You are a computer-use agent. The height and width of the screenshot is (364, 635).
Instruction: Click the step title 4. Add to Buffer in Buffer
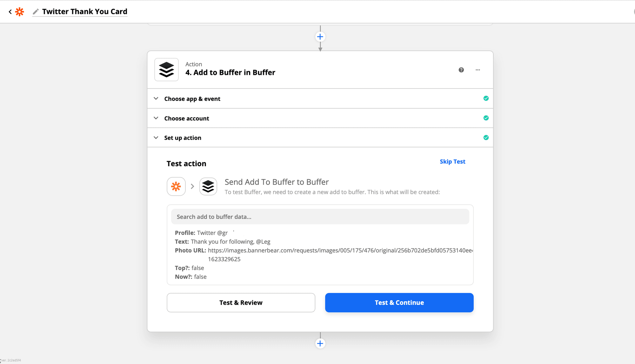230,73
